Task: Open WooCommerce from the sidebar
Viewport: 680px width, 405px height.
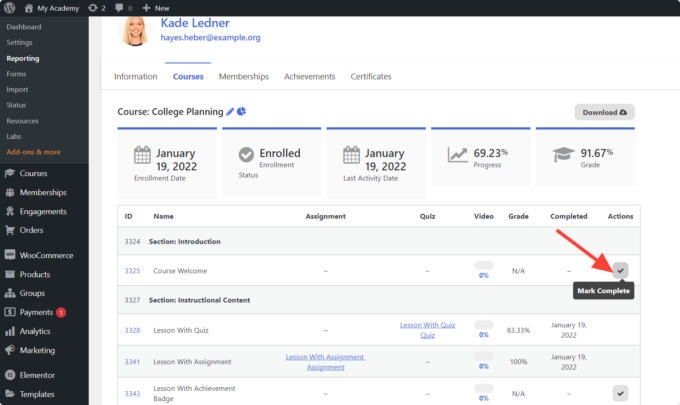Action: [46, 255]
